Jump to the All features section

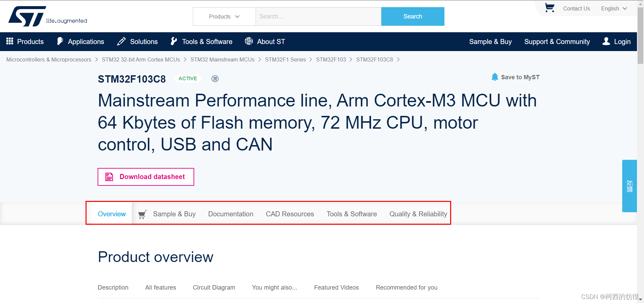tap(160, 288)
